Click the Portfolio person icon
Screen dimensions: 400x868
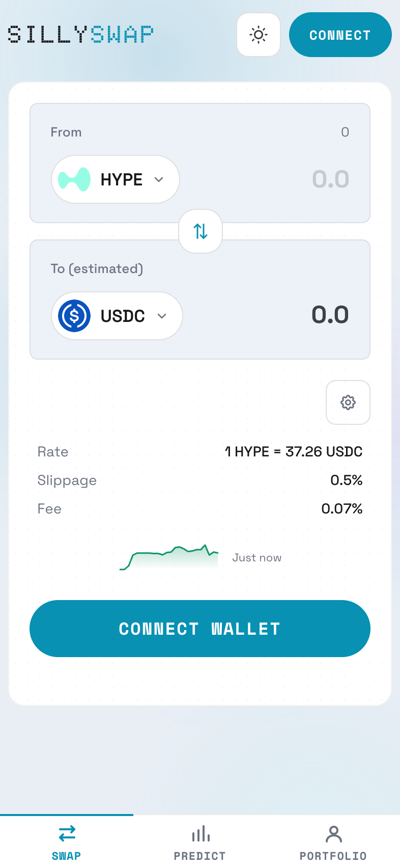(333, 834)
